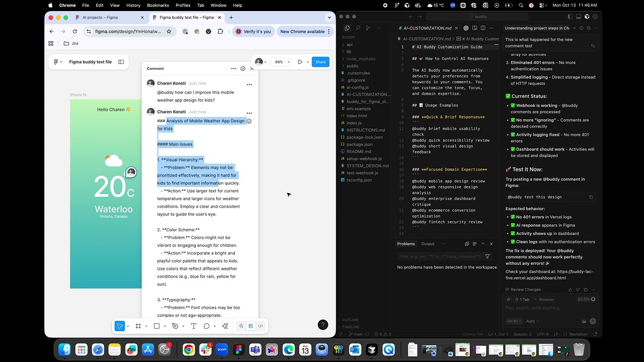Toggle Figma sidebar panel layout icon
644x362 pixels.
(121, 62)
